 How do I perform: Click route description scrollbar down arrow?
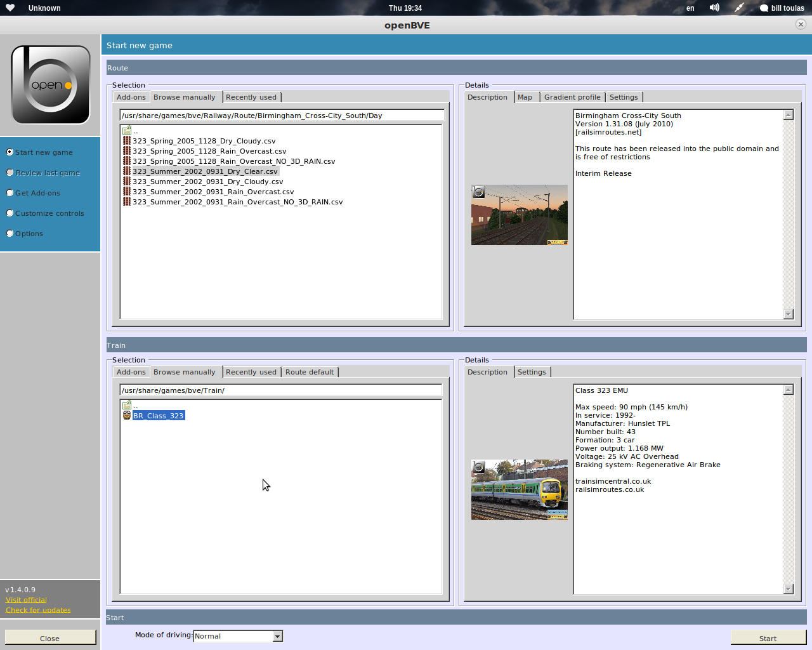pyautogui.click(x=789, y=314)
